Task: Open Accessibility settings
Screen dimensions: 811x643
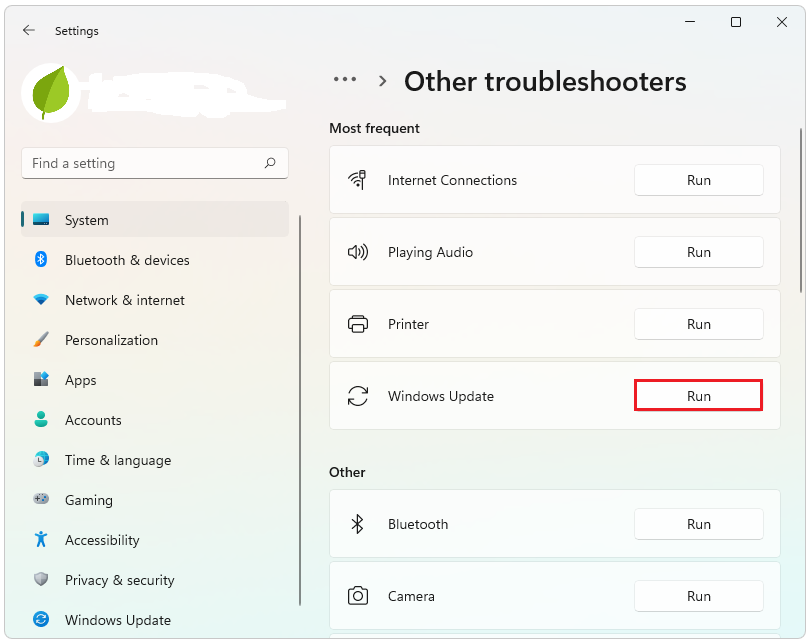Action: point(155,540)
